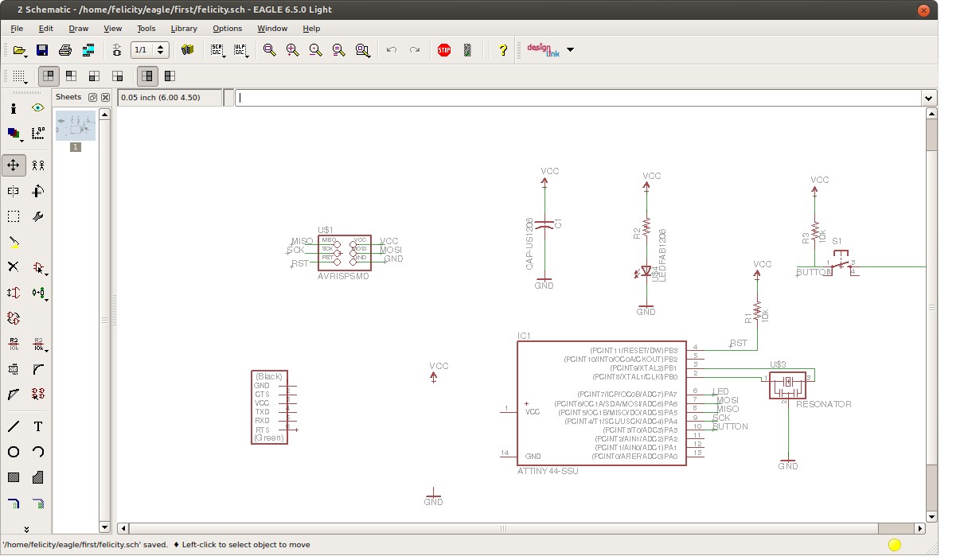The image size is (968, 560).
Task: Click the Open file icon
Action: tap(20, 50)
